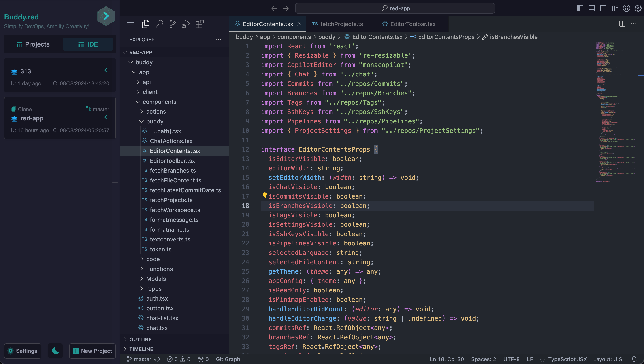
Task: Open the Run and Debug icon
Action: (186, 24)
